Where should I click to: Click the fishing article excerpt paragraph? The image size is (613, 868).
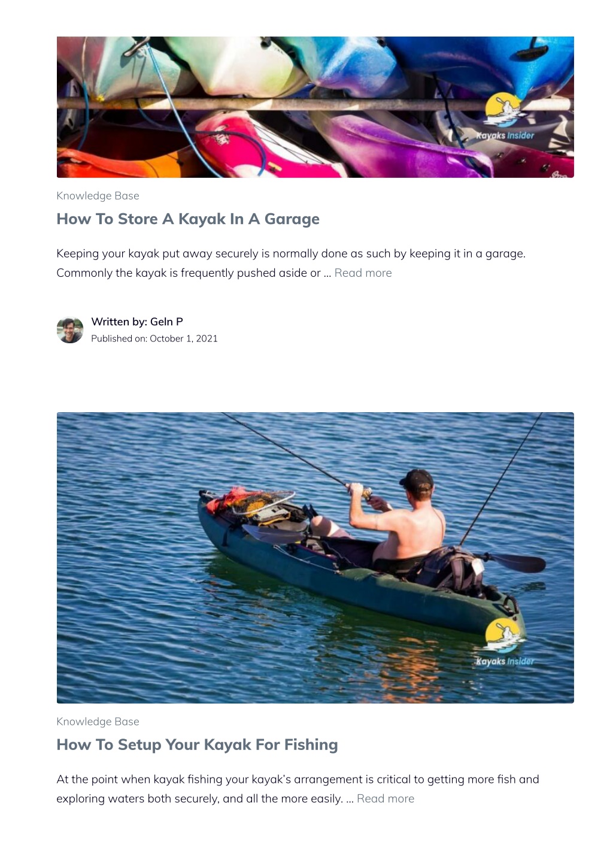(x=298, y=789)
